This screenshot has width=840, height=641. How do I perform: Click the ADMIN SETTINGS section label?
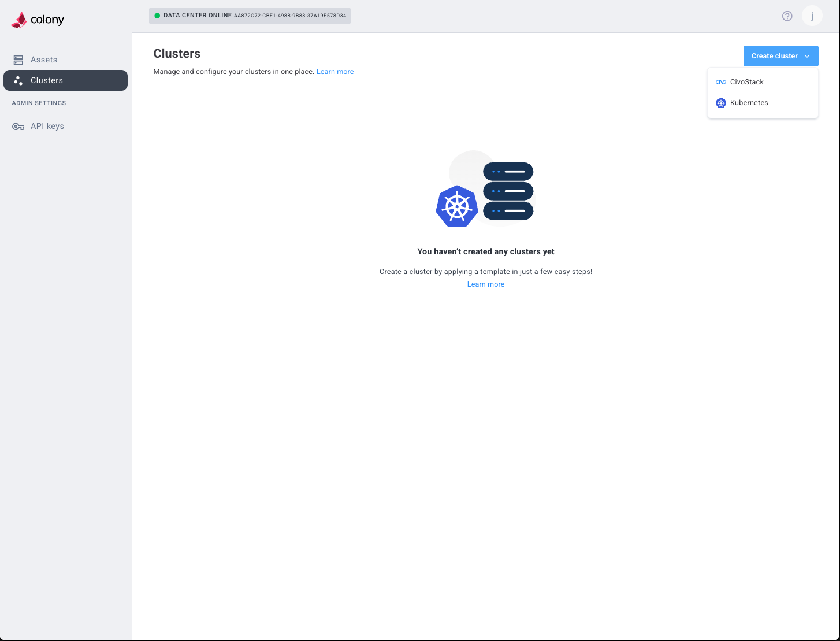(x=39, y=103)
